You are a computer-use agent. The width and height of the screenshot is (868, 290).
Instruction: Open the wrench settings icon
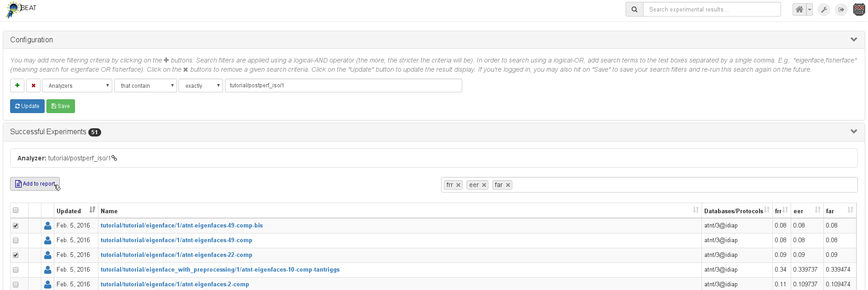click(x=824, y=9)
